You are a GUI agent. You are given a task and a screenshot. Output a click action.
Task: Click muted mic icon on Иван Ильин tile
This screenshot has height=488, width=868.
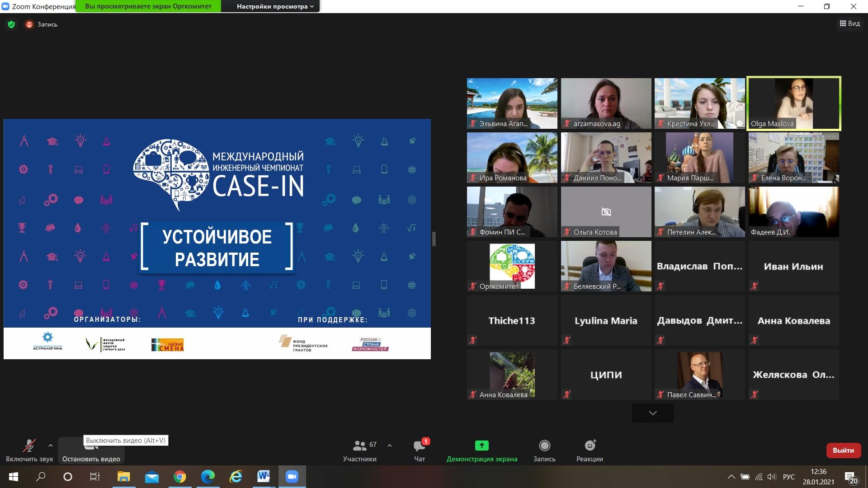pyautogui.click(x=755, y=286)
